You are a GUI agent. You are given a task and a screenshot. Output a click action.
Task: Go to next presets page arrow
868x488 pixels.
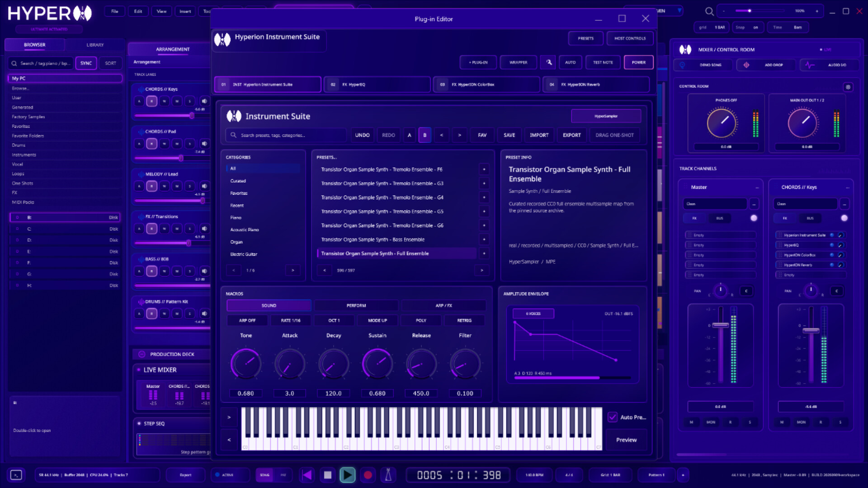click(x=481, y=270)
